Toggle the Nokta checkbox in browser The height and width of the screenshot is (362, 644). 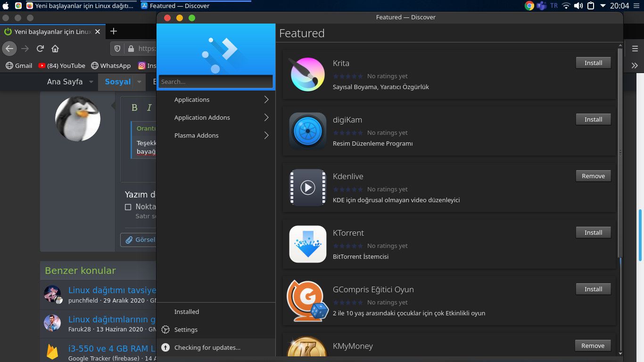[x=128, y=207]
